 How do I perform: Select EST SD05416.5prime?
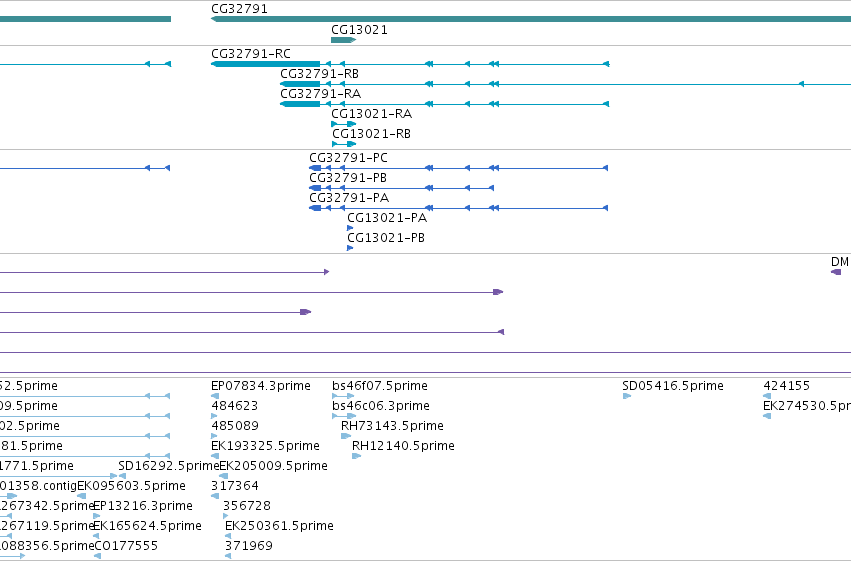pos(673,386)
